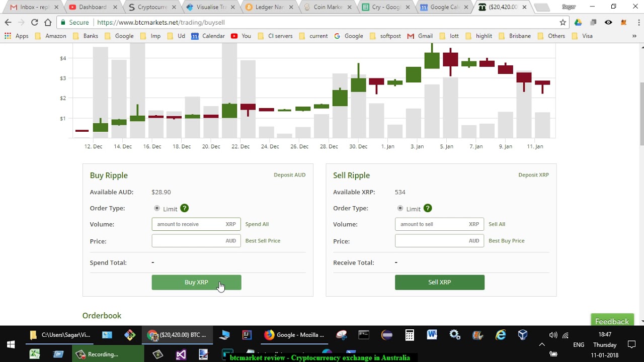This screenshot has height=362, width=644.
Task: Open the Feedback button
Action: tap(612, 320)
